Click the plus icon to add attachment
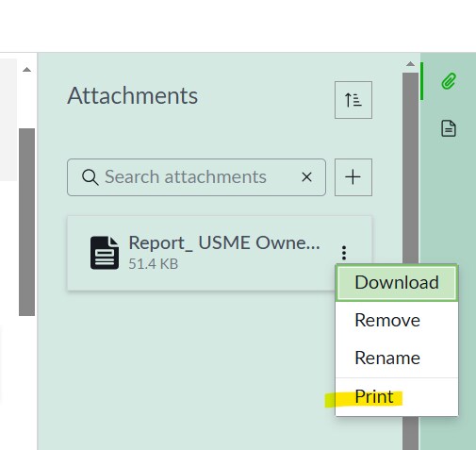This screenshot has height=450, width=476. pos(353,177)
